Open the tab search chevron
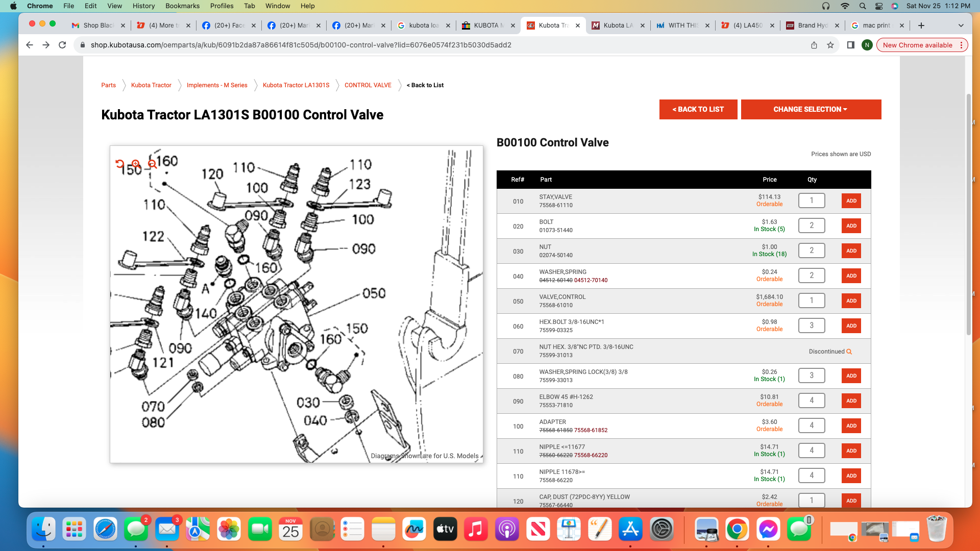This screenshot has width=980, height=551. point(961,26)
